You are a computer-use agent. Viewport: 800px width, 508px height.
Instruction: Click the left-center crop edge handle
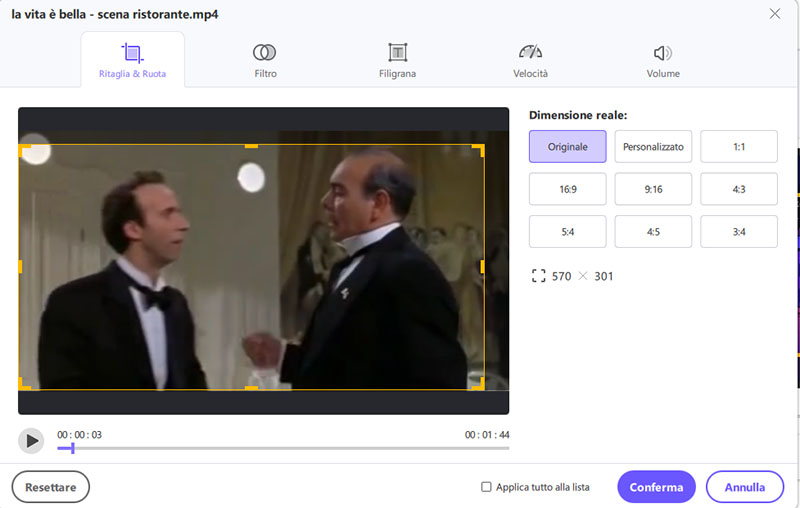click(20, 266)
